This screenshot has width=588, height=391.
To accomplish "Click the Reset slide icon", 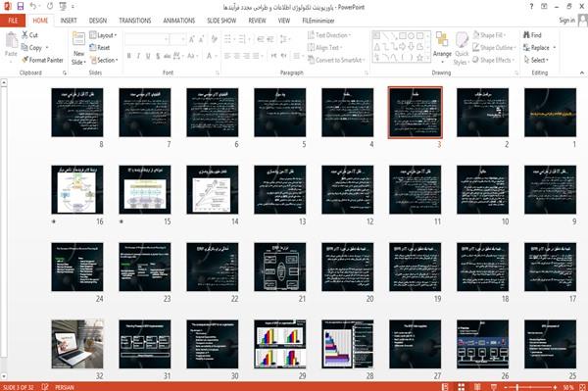I will pyautogui.click(x=93, y=48).
